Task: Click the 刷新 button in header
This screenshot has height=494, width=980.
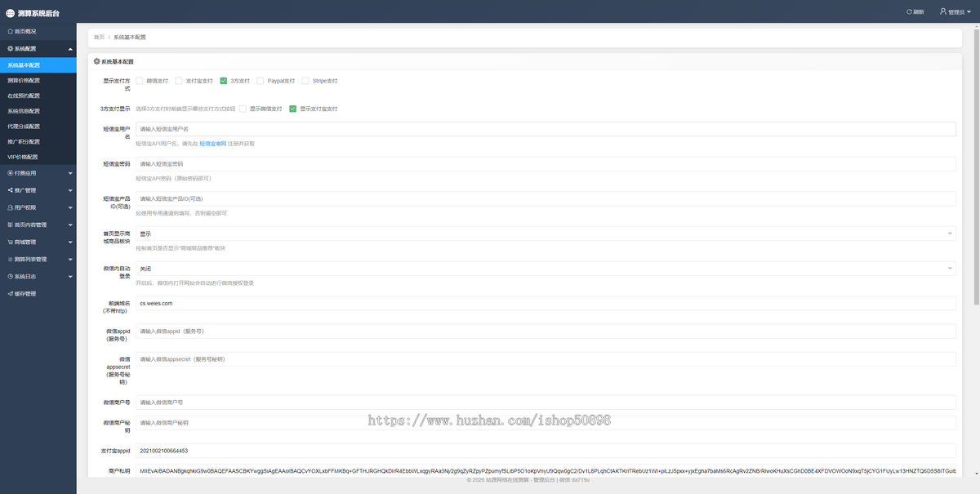Action: pyautogui.click(x=915, y=12)
